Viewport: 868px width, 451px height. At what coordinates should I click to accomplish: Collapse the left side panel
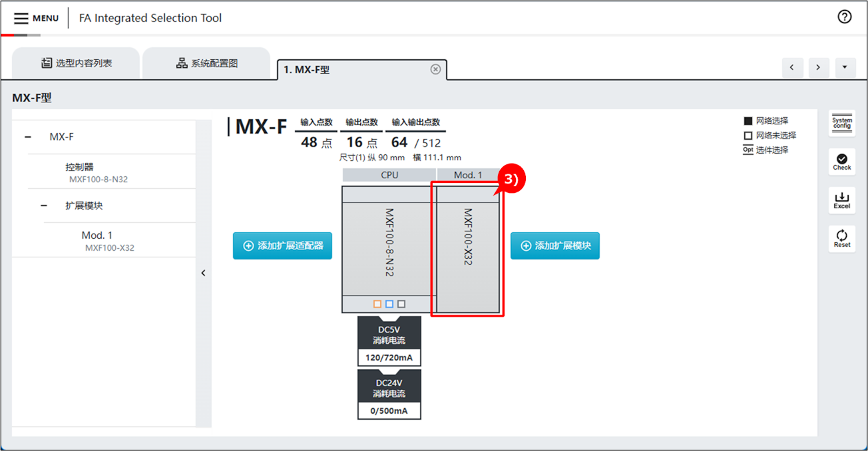coord(204,273)
